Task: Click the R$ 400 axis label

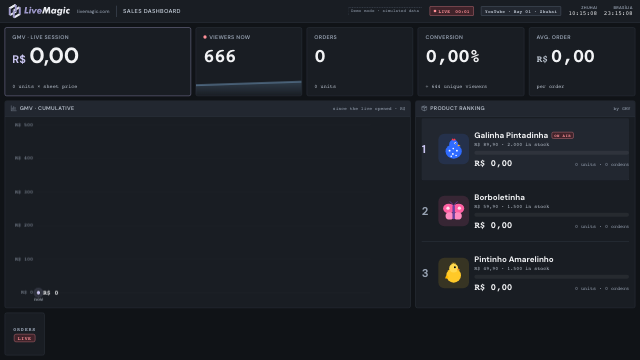Action: [x=24, y=158]
